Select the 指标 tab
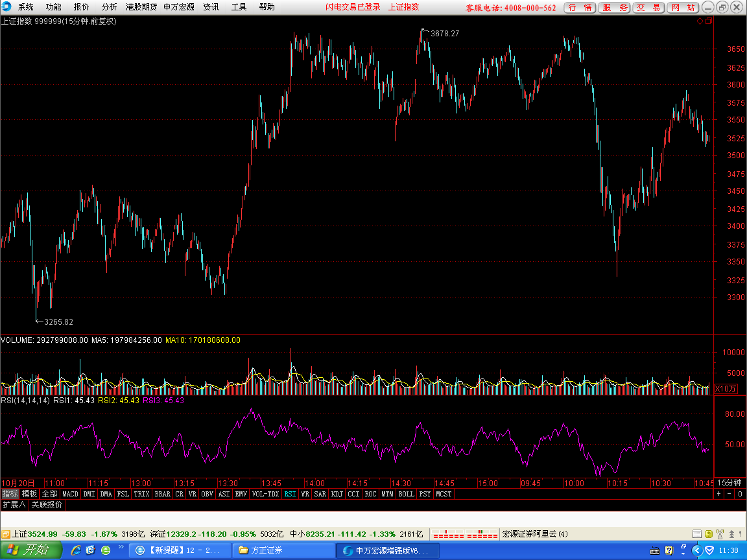Screen dimensions: 747x560 pos(10,494)
